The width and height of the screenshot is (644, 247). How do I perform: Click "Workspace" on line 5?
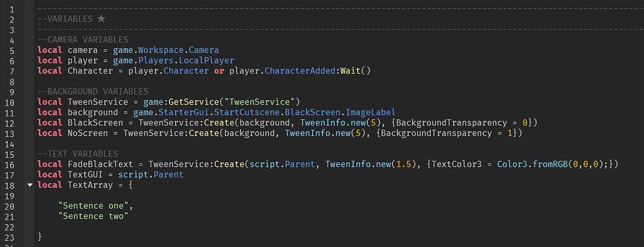[161, 50]
